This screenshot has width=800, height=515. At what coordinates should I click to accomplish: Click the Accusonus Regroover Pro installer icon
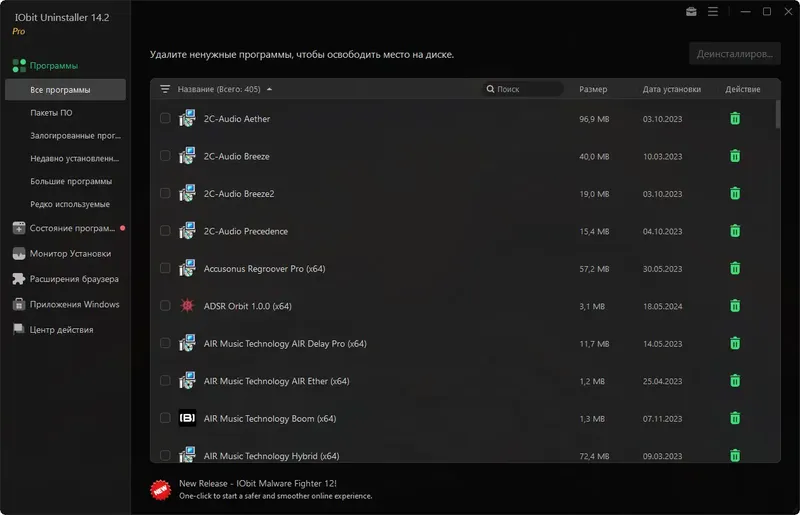pyautogui.click(x=187, y=268)
